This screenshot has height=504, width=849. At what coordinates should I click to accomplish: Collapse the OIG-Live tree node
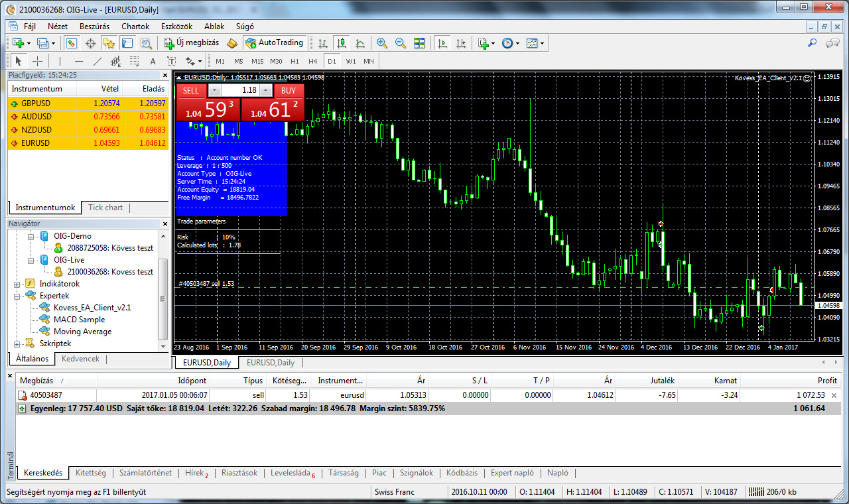coord(31,260)
